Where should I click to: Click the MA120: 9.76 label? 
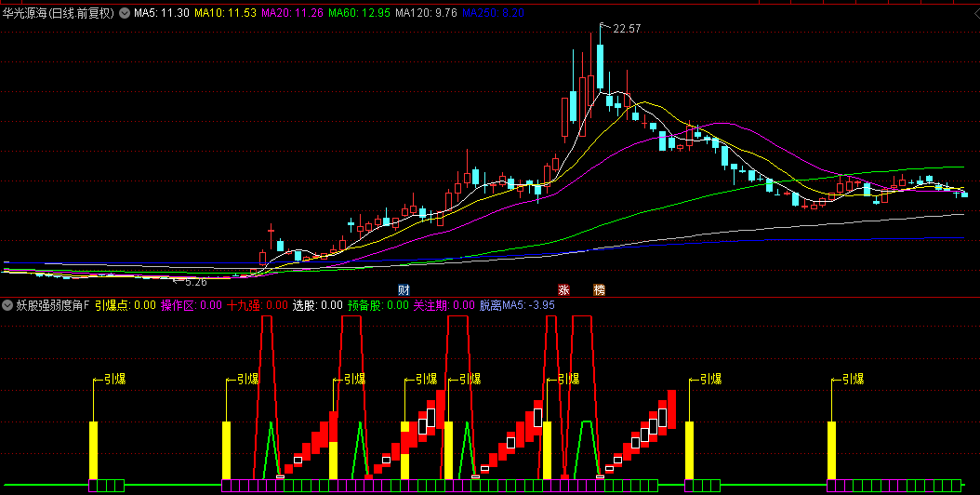pos(426,12)
